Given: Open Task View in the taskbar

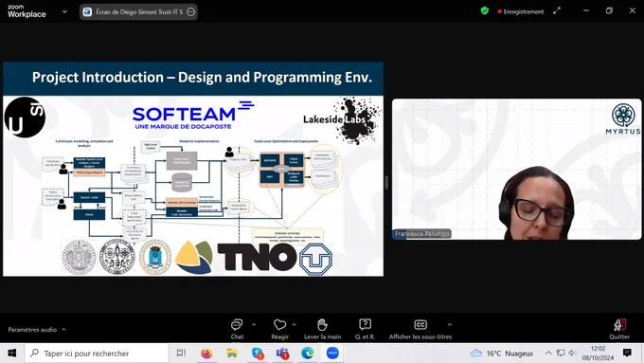Looking at the screenshot, I should coord(181,354).
